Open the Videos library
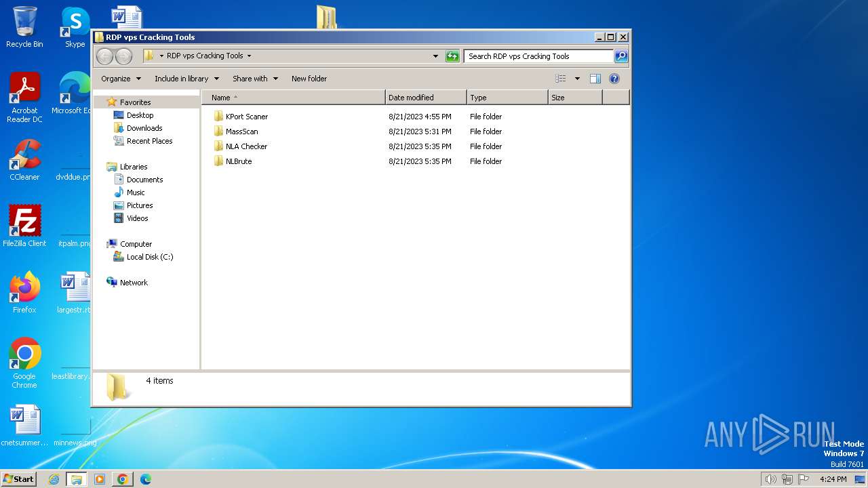 137,218
